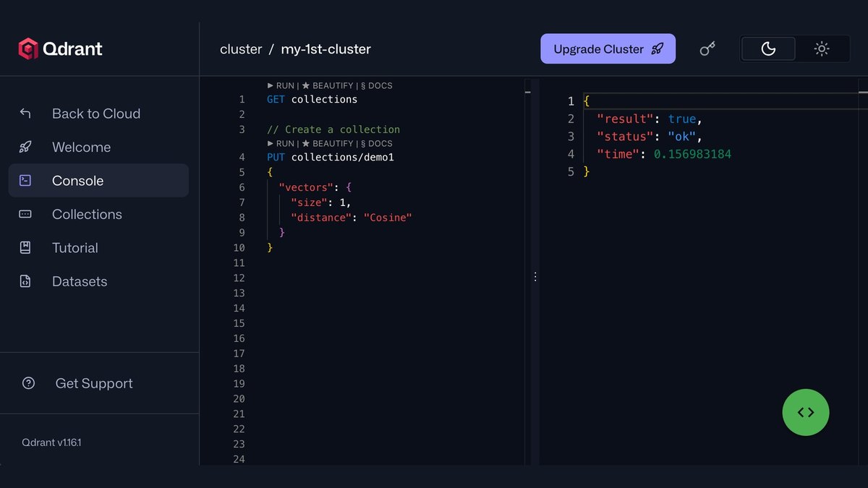This screenshot has width=868, height=488.
Task: Run the PUT collections/demo1 request
Action: [281, 144]
